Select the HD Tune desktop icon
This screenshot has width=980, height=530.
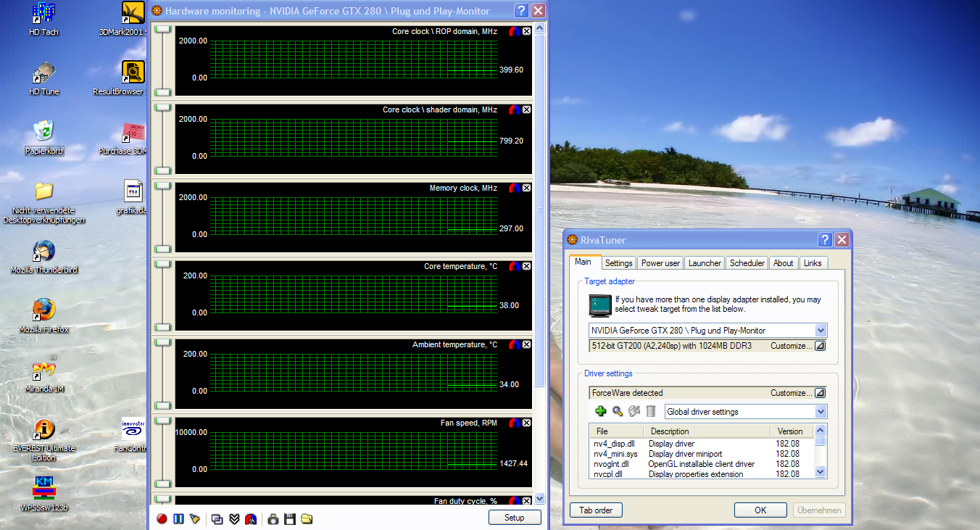click(44, 79)
